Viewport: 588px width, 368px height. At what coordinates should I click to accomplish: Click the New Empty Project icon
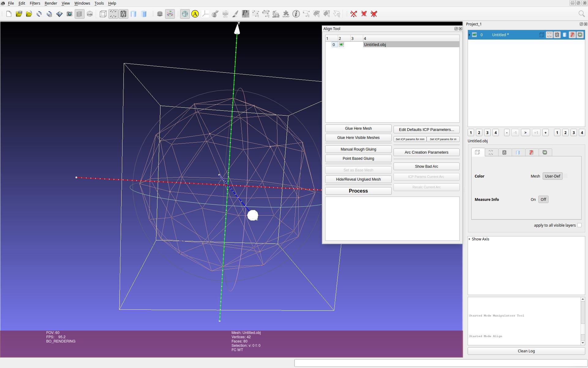(9, 14)
